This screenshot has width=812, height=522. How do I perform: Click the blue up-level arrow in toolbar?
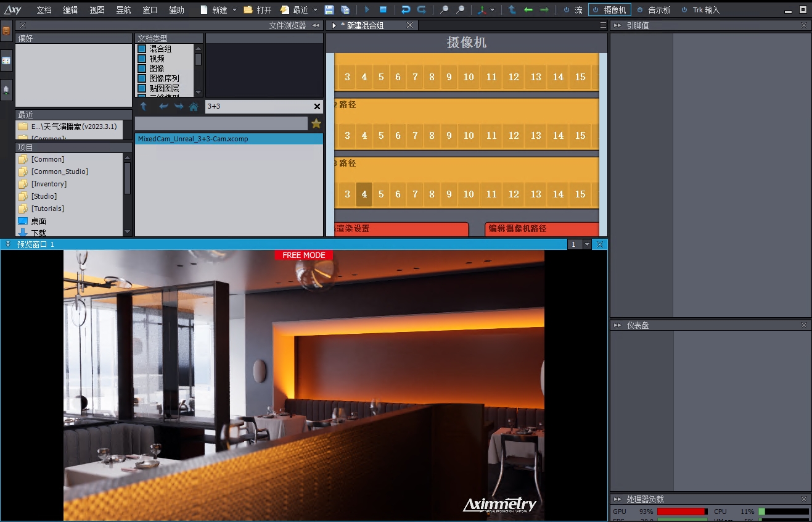tap(512, 10)
